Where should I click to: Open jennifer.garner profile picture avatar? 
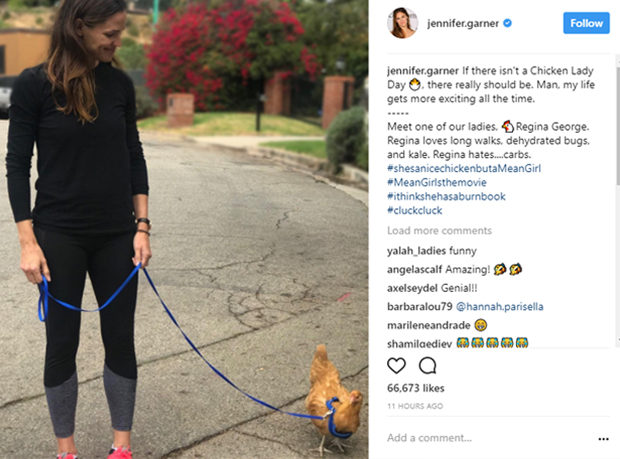click(x=403, y=23)
